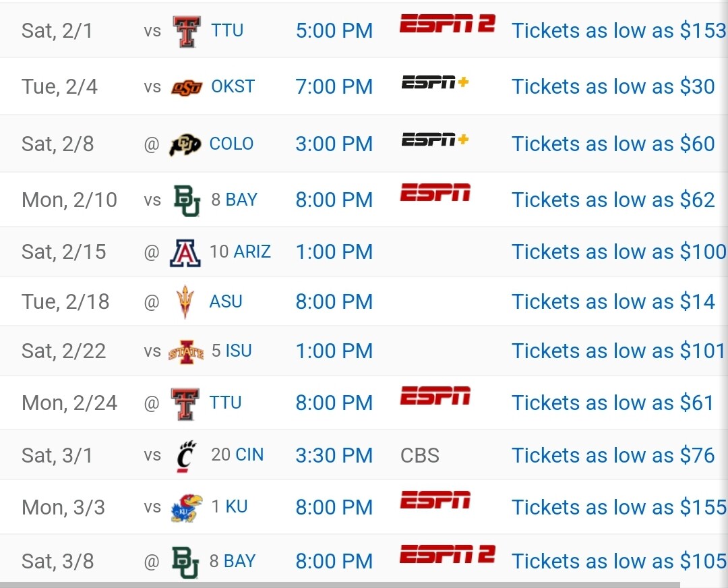Open the Cincinnati Bearcats logo

pos(187,456)
